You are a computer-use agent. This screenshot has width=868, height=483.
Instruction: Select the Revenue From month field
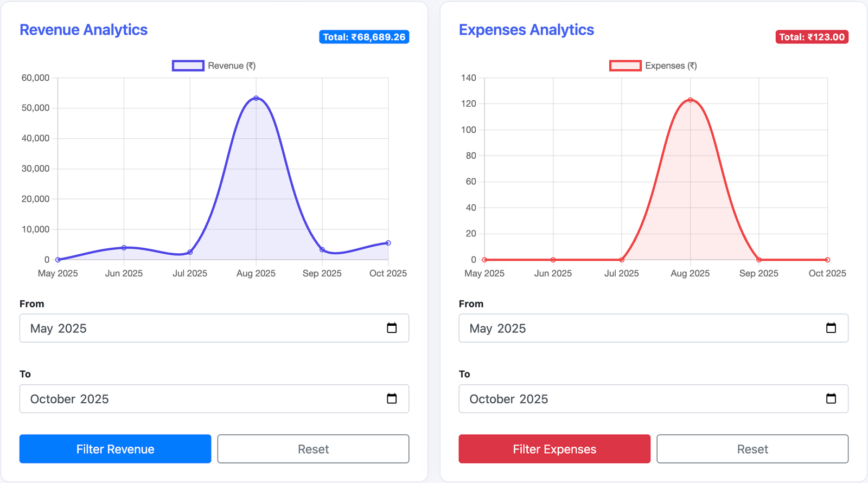coord(201,329)
